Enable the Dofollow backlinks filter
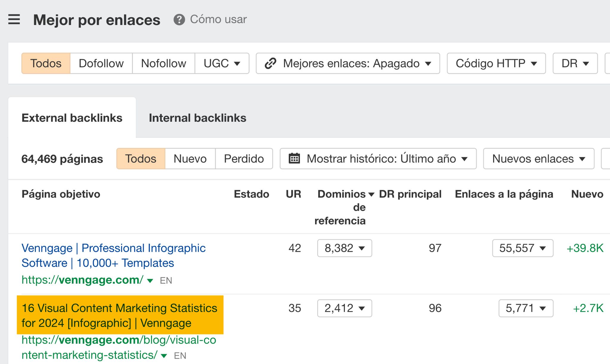The width and height of the screenshot is (610, 364). tap(101, 63)
